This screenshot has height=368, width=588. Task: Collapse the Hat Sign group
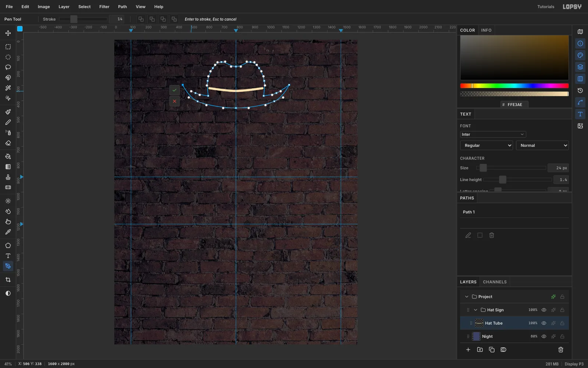476,310
